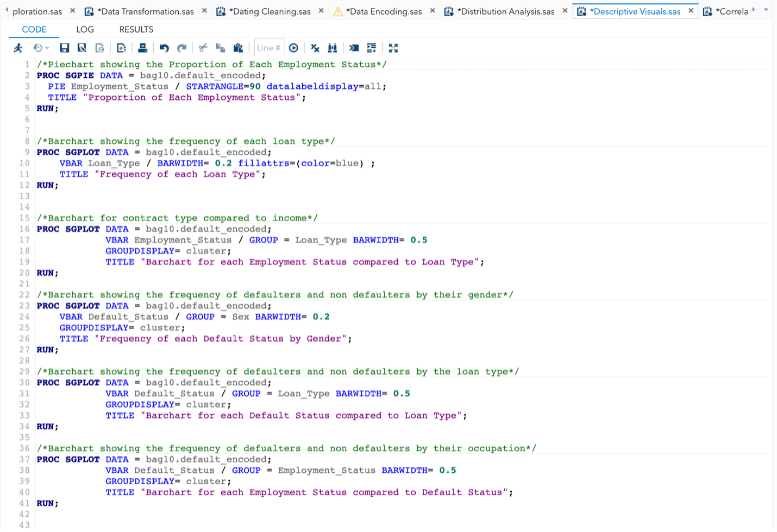Click the program icon on Distribution Analysis tab
The image size is (777, 532).
tap(449, 11)
